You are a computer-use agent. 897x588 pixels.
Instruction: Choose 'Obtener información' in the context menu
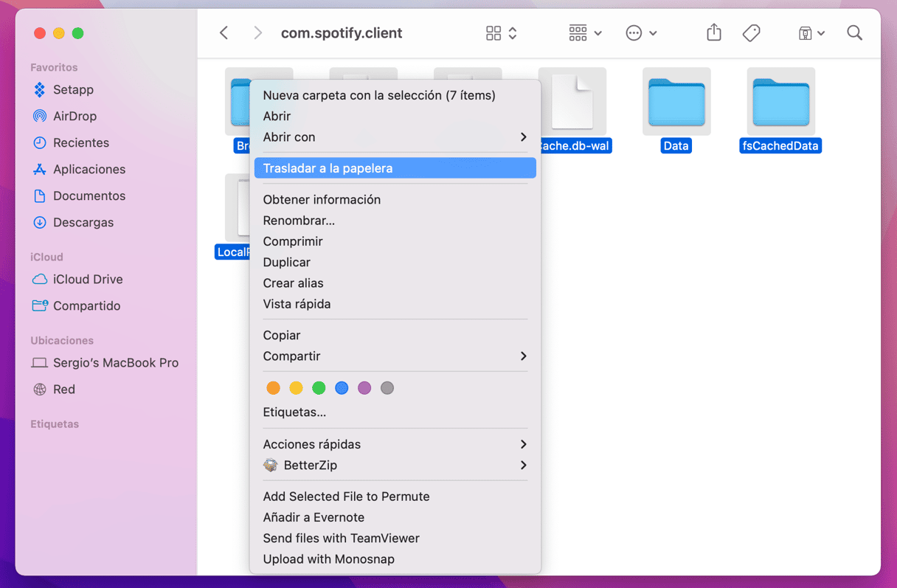395,199
